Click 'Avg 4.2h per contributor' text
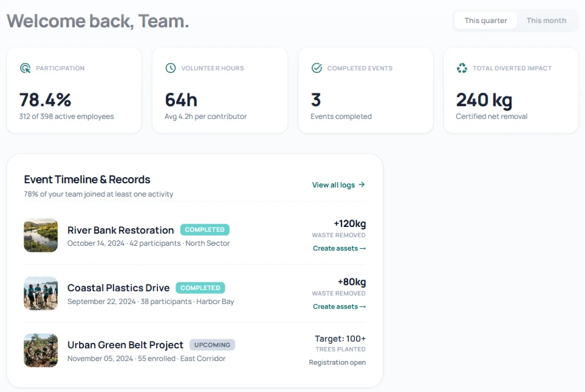The height and width of the screenshot is (392, 585). [x=205, y=117]
